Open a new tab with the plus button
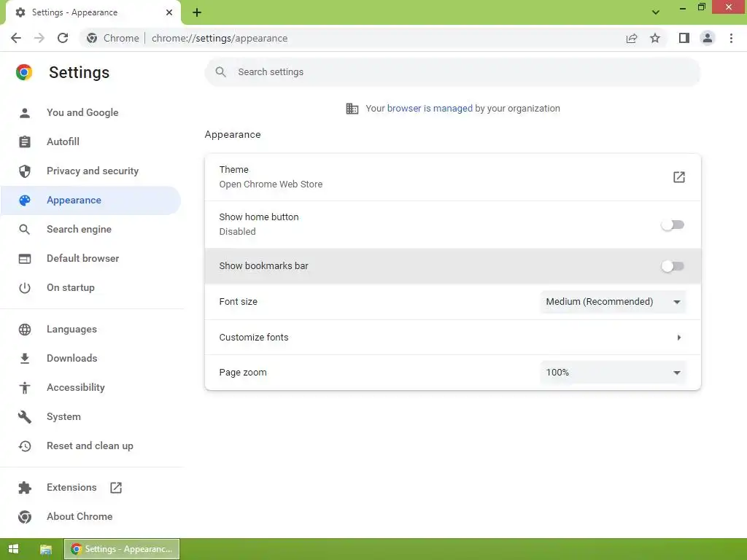This screenshot has width=747, height=560. pyautogui.click(x=197, y=12)
